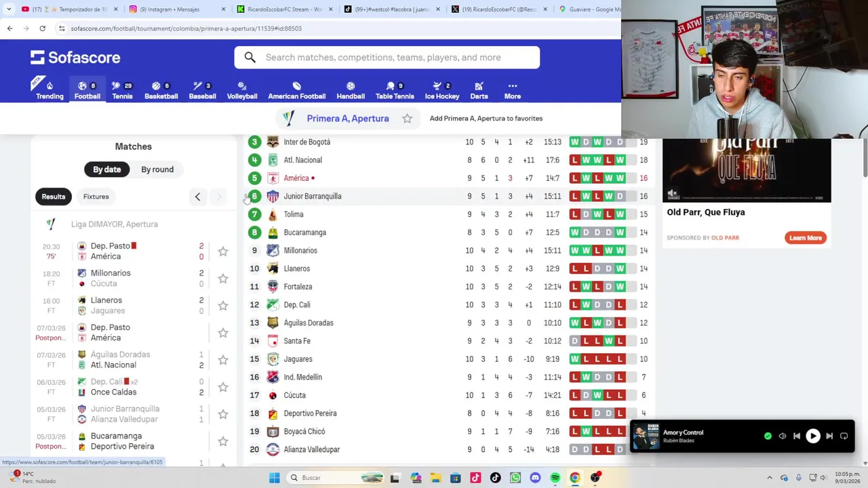
Task: Toggle repeat in the media widget
Action: (x=844, y=436)
